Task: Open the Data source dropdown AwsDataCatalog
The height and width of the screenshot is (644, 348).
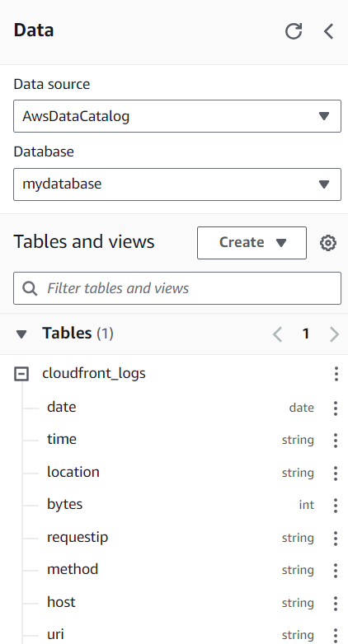Action: [177, 116]
